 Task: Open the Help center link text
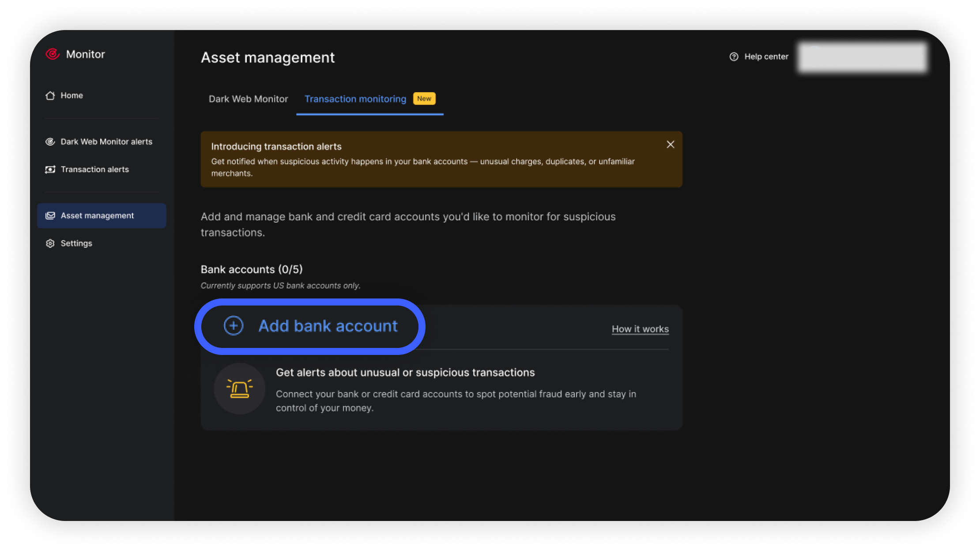(x=766, y=57)
